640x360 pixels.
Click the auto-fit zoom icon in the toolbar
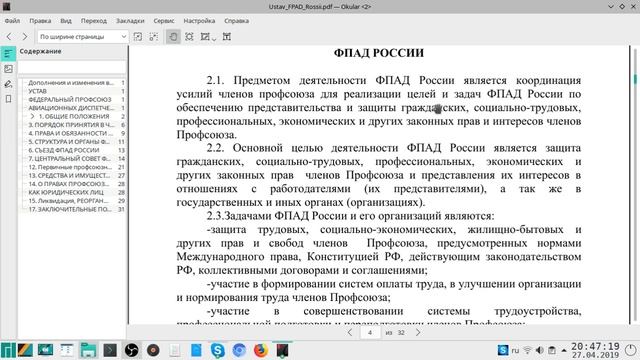pos(153,37)
